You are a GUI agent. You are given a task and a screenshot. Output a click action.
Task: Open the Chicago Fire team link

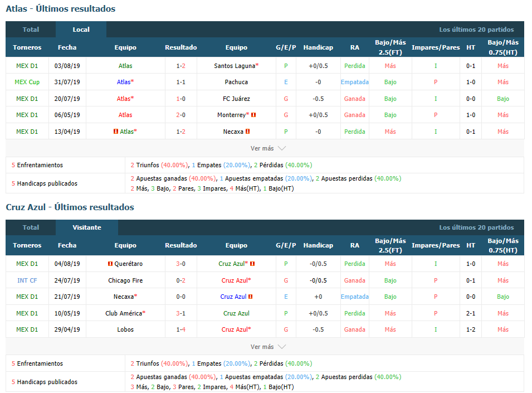point(125,280)
